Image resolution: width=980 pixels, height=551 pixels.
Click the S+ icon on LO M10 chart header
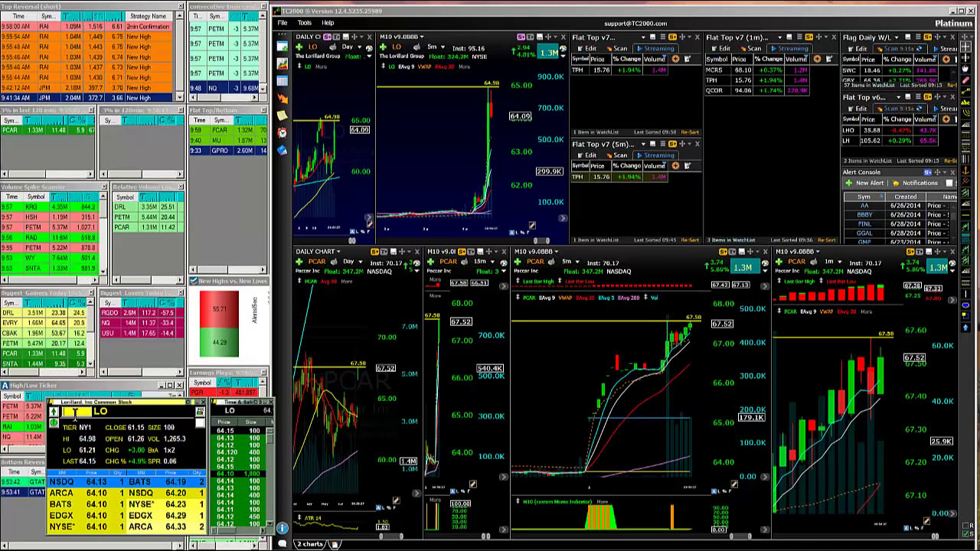[x=521, y=37]
